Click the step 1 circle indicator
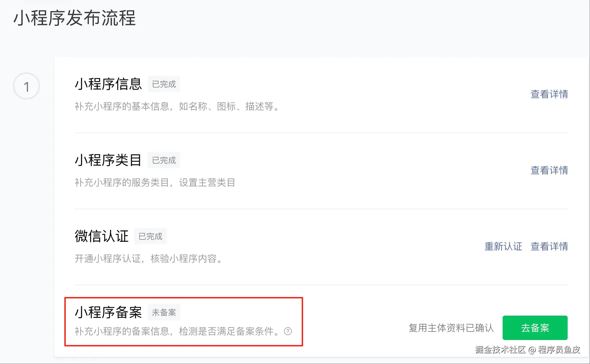Viewport: 590px width, 364px height. pyautogui.click(x=26, y=86)
